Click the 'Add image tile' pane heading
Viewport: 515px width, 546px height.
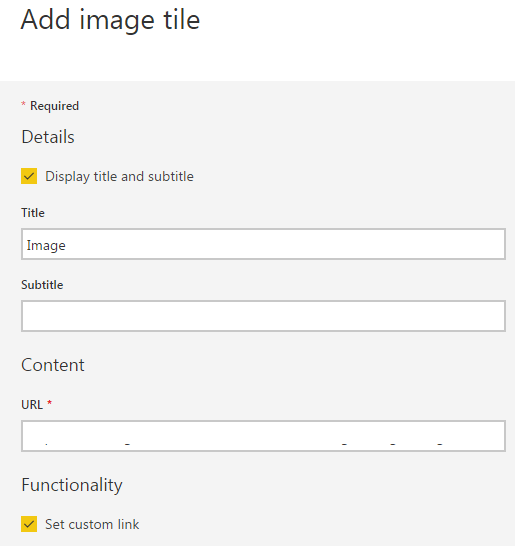coord(110,20)
